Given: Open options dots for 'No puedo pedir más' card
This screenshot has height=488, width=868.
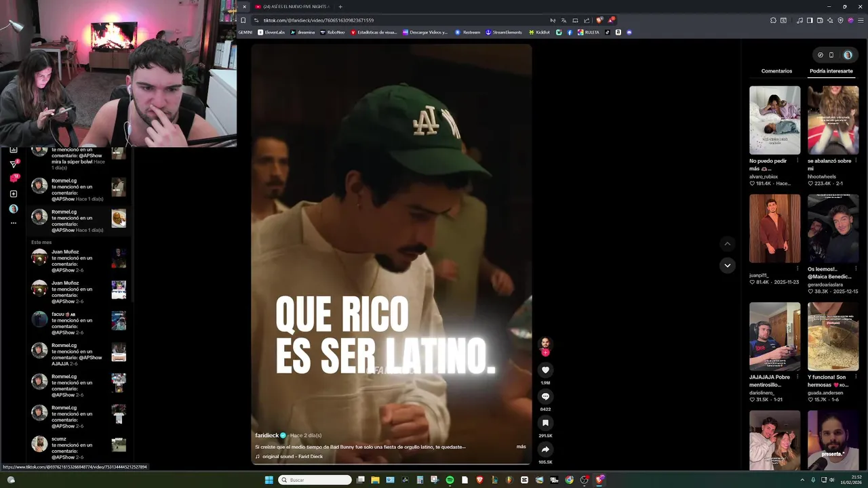Looking at the screenshot, I should coord(797,161).
